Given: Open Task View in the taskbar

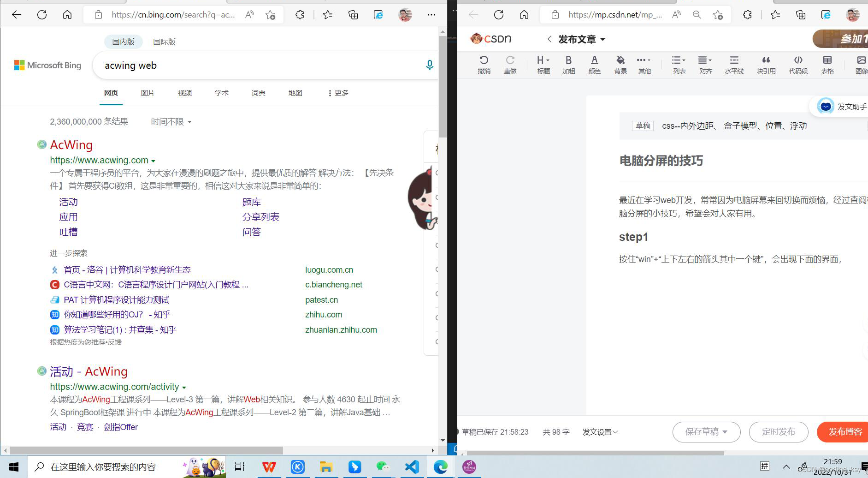Looking at the screenshot, I should (240, 467).
